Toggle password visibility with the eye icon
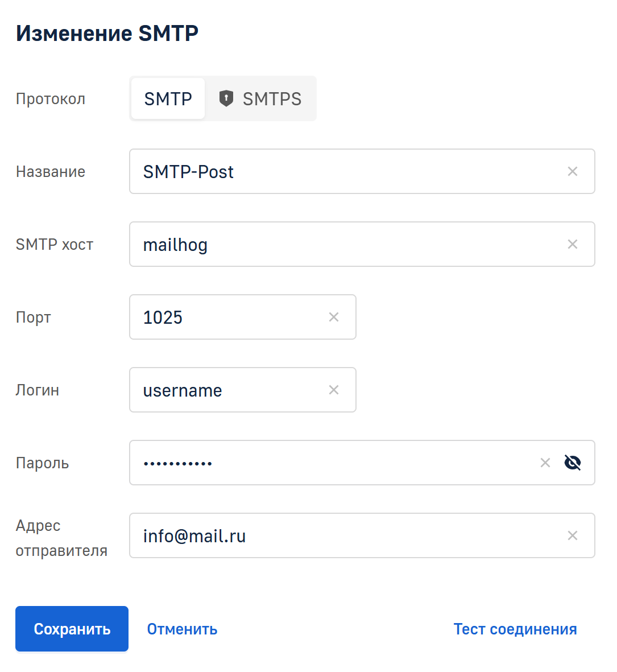The height and width of the screenshot is (672, 617). point(572,463)
